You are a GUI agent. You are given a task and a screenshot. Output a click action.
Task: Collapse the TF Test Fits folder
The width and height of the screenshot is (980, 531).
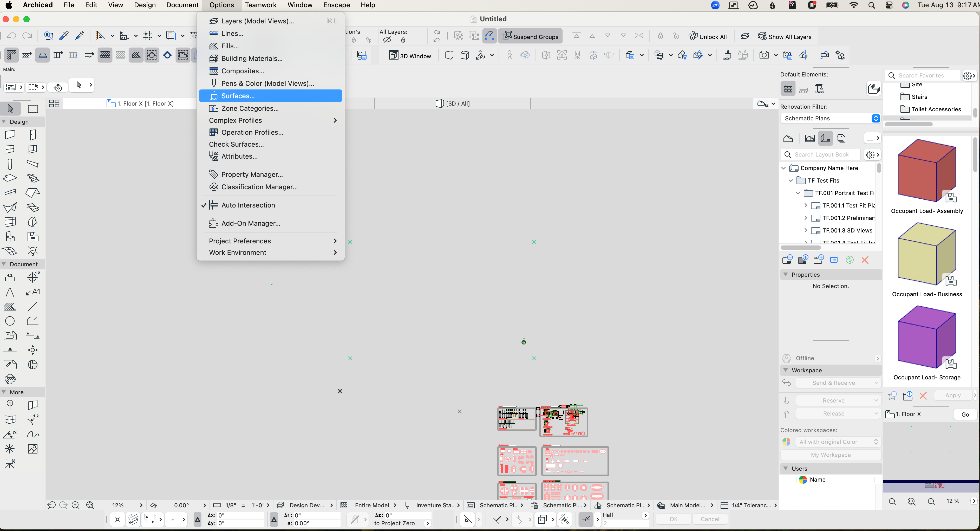[x=790, y=180]
